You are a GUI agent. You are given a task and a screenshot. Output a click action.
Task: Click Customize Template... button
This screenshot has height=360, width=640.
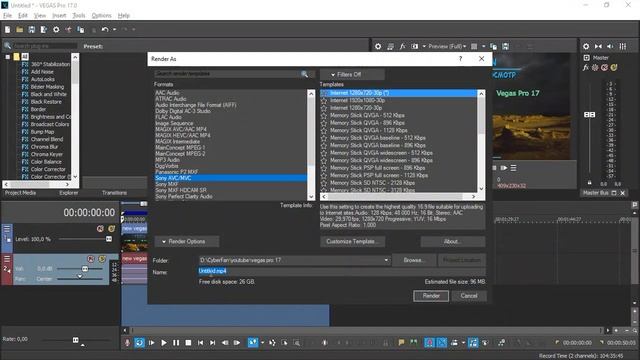pyautogui.click(x=353, y=241)
